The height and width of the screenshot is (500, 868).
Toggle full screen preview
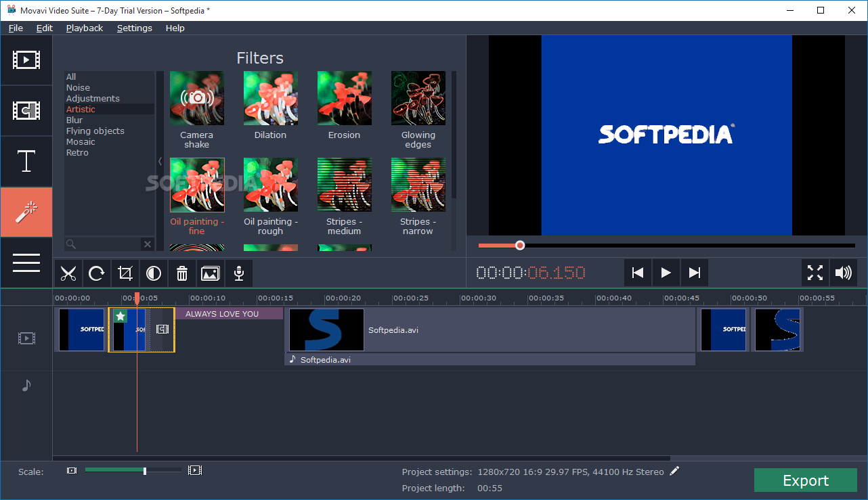click(815, 273)
